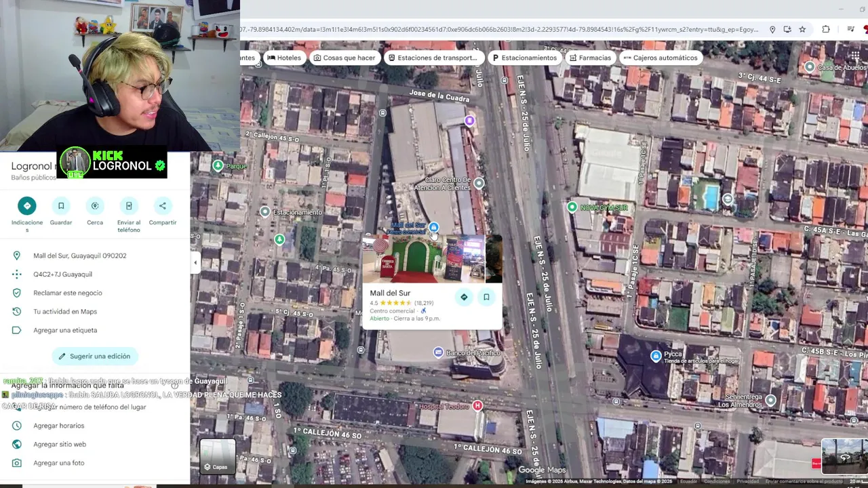
Task: Select the Cosas que hacer chip
Action: (344, 58)
